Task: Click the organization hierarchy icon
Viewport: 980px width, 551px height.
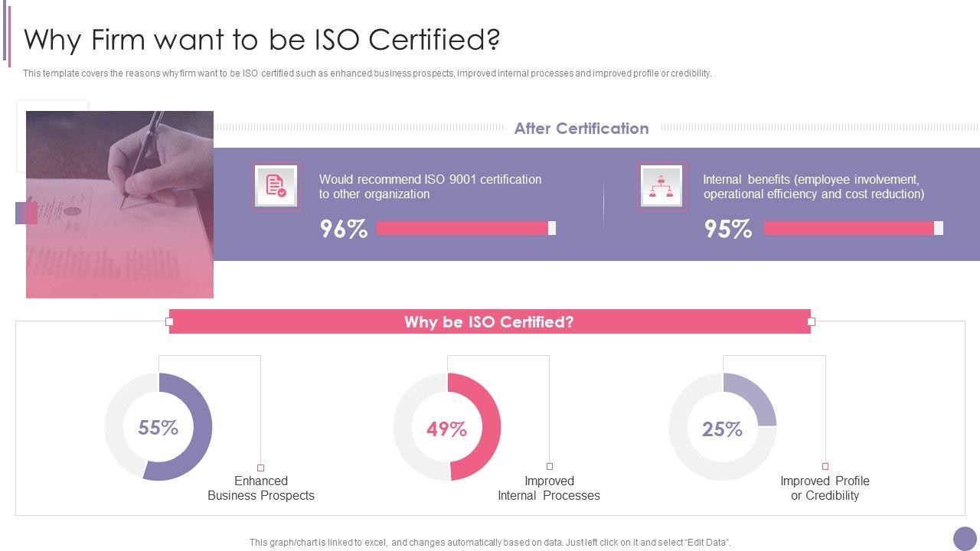Action: (x=661, y=185)
